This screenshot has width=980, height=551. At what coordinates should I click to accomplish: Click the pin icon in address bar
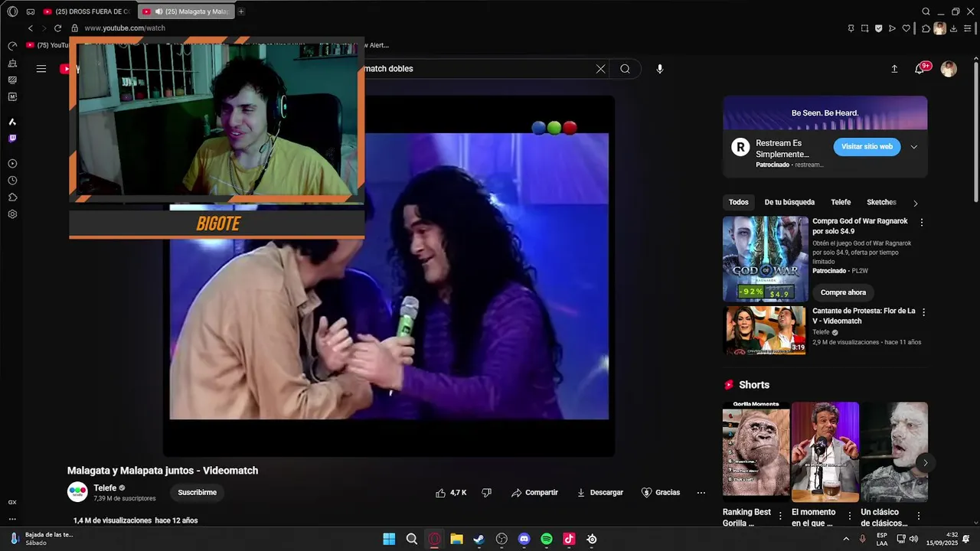pos(851,28)
